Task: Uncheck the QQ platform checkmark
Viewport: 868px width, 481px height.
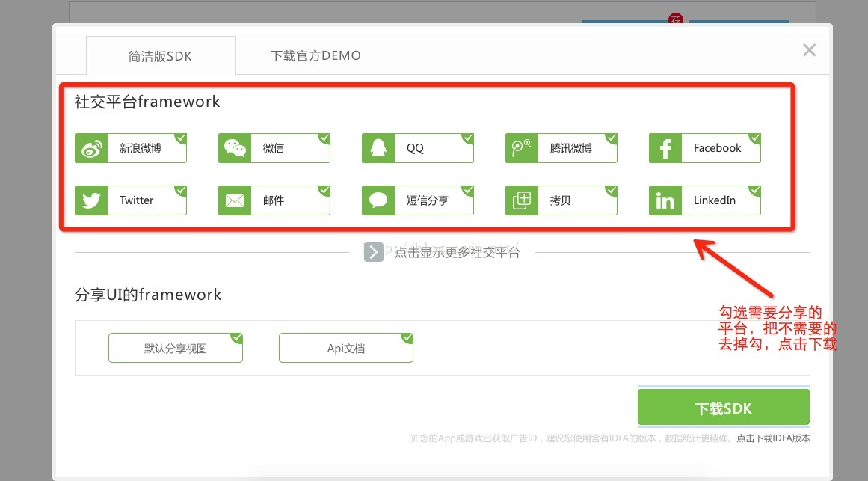Action: click(468, 138)
